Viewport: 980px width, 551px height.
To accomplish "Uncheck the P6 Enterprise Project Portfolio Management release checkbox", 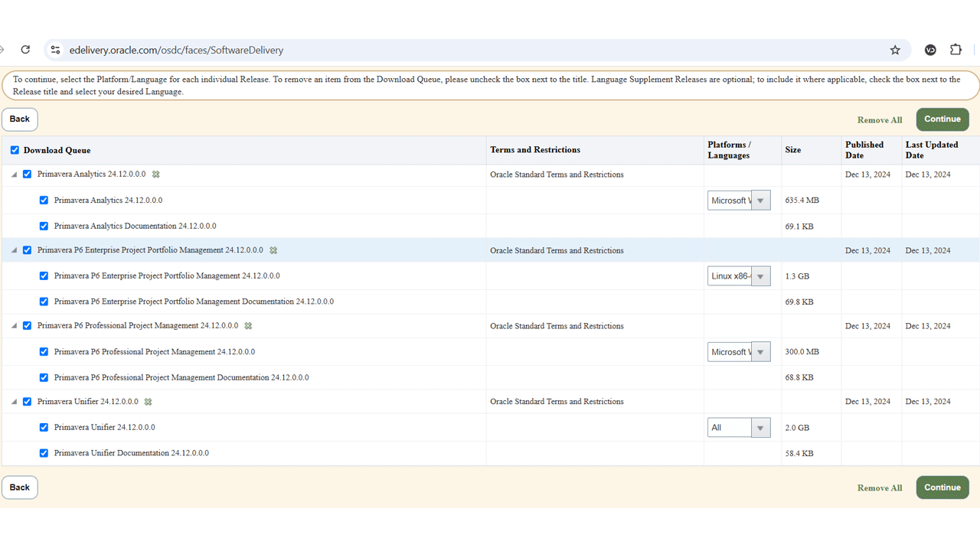I will pos(28,250).
